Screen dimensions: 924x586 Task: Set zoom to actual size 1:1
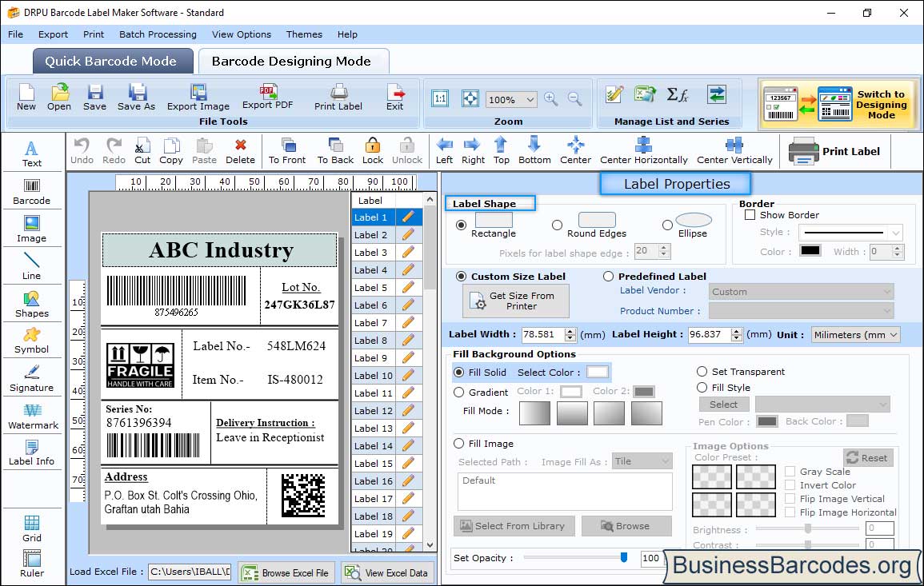(x=440, y=98)
